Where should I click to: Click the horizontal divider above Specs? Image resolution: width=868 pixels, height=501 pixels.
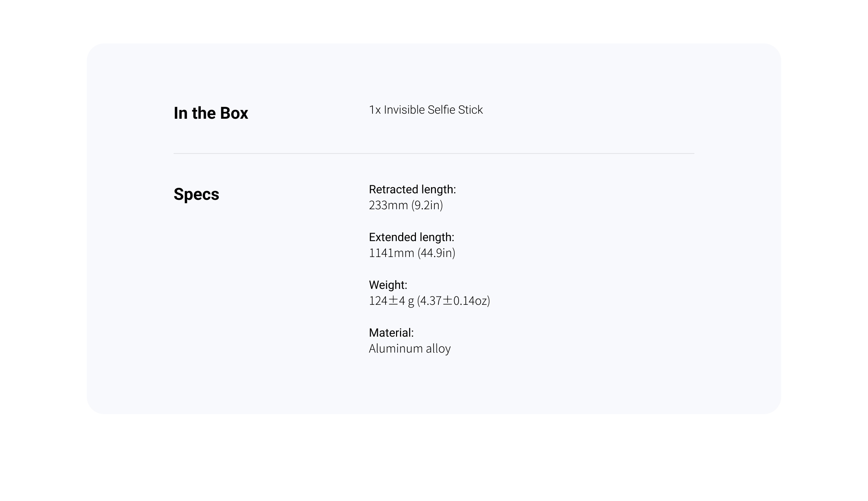click(x=434, y=153)
